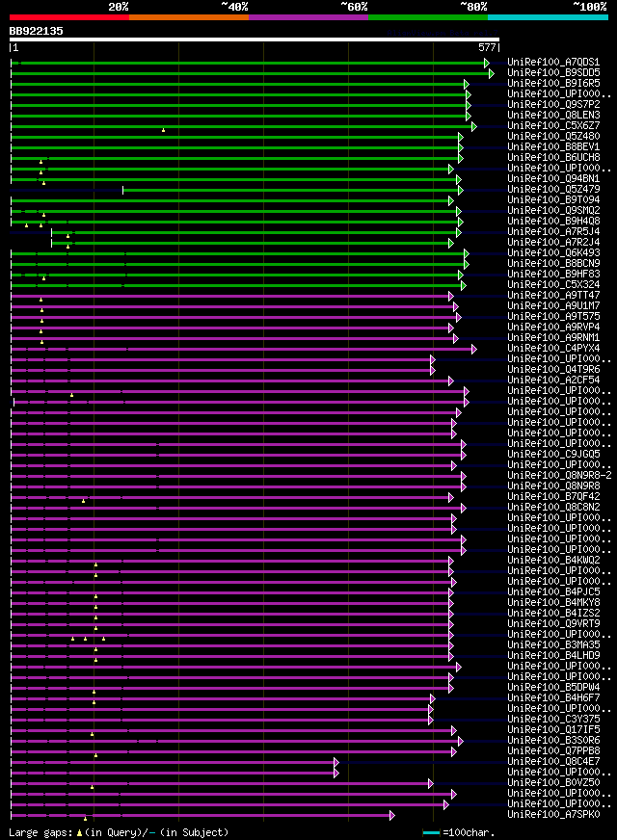Open the UniRef100_Q8C8N2 hit label

click(x=553, y=508)
